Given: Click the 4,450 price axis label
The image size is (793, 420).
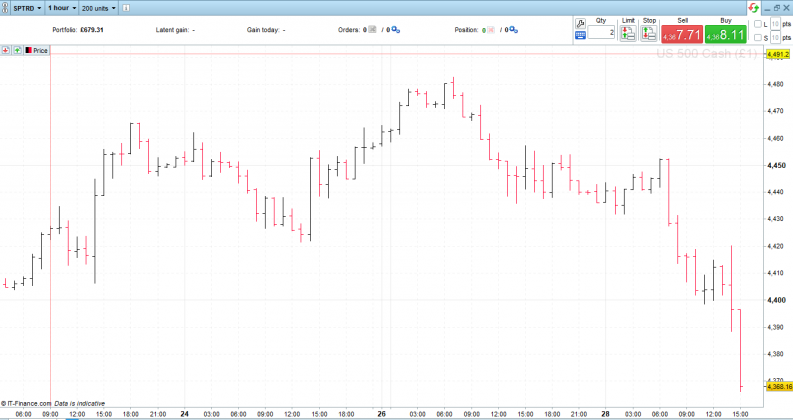Looking at the screenshot, I should click(x=776, y=165).
